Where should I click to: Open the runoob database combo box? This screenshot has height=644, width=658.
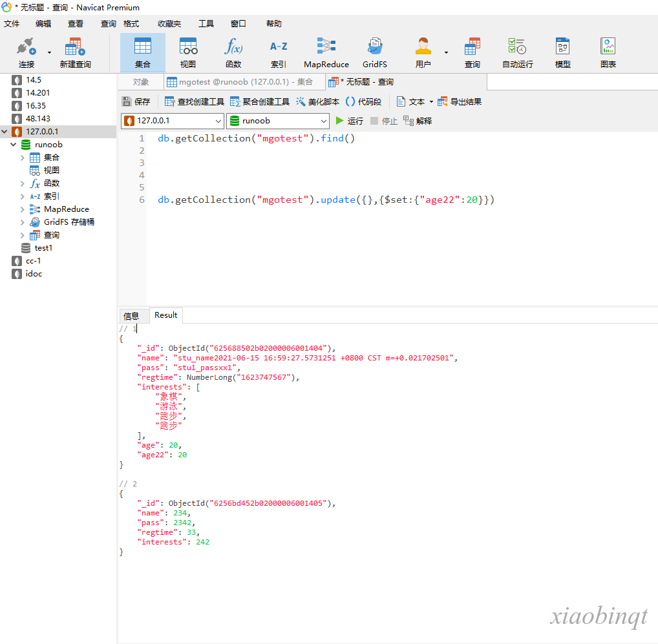278,121
